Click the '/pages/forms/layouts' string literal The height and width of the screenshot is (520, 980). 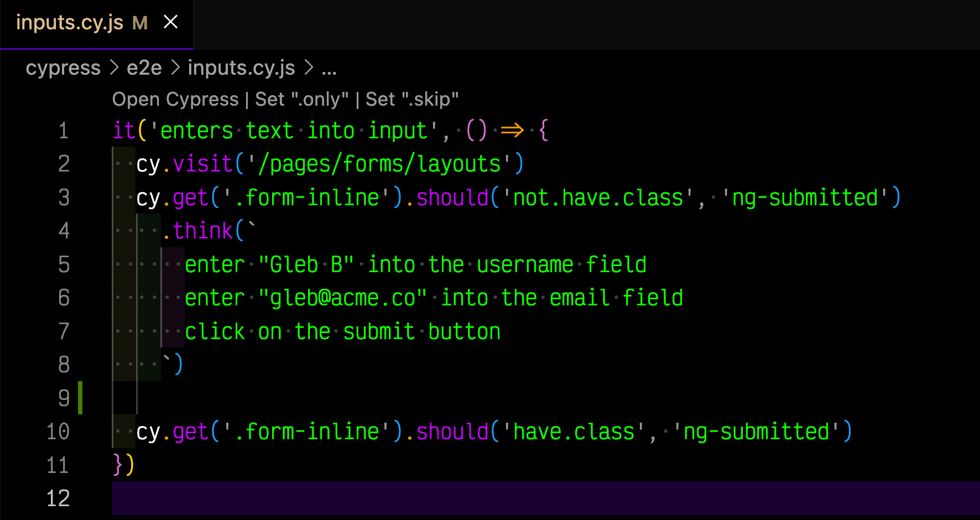[x=382, y=164]
